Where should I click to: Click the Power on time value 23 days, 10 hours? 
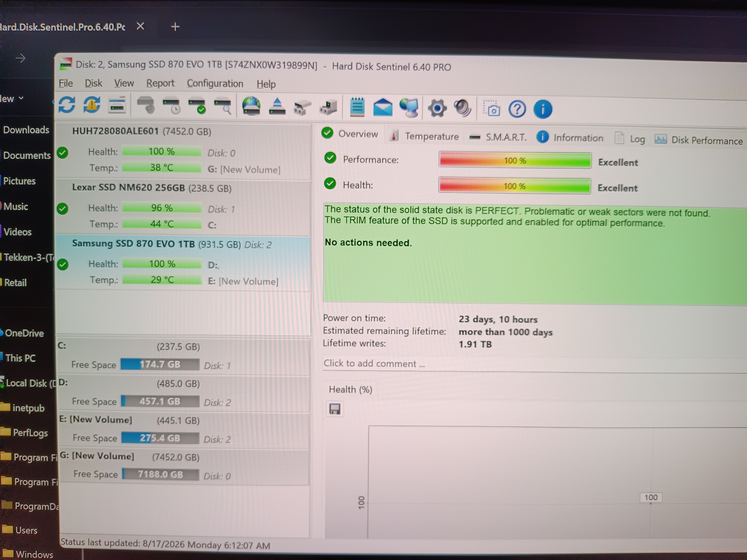[x=498, y=319]
